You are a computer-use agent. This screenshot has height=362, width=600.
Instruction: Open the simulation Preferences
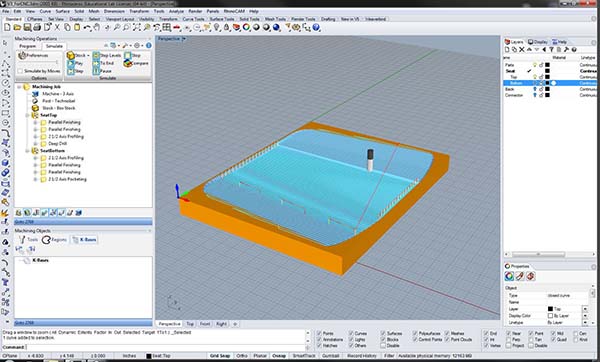point(34,55)
